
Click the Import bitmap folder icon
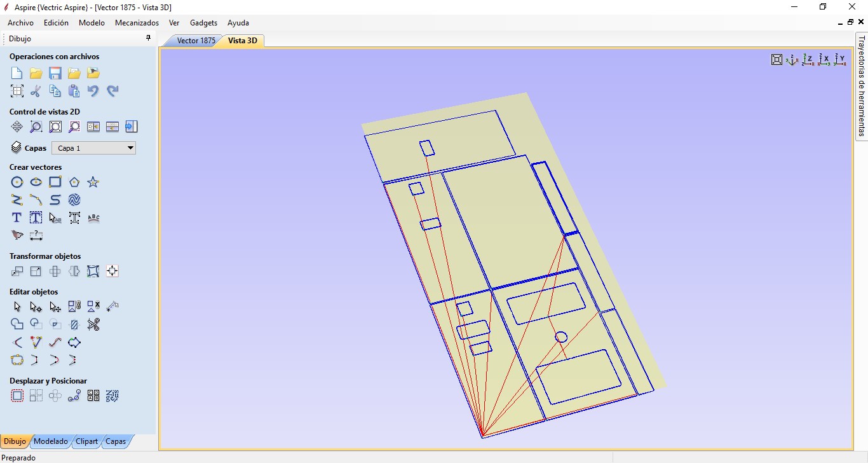coord(93,73)
